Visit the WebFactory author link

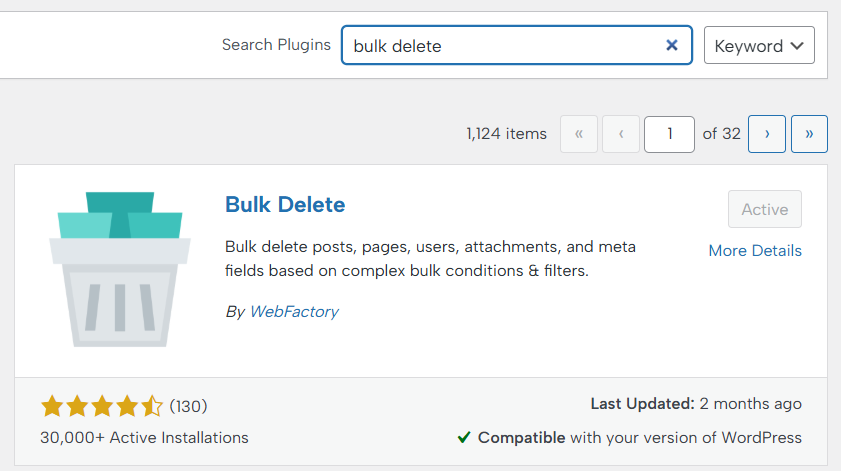click(294, 311)
